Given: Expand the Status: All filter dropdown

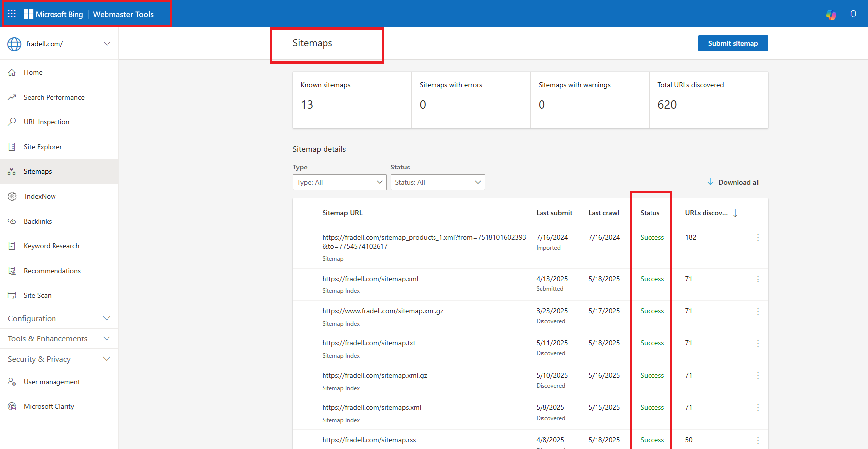Looking at the screenshot, I should coord(437,182).
